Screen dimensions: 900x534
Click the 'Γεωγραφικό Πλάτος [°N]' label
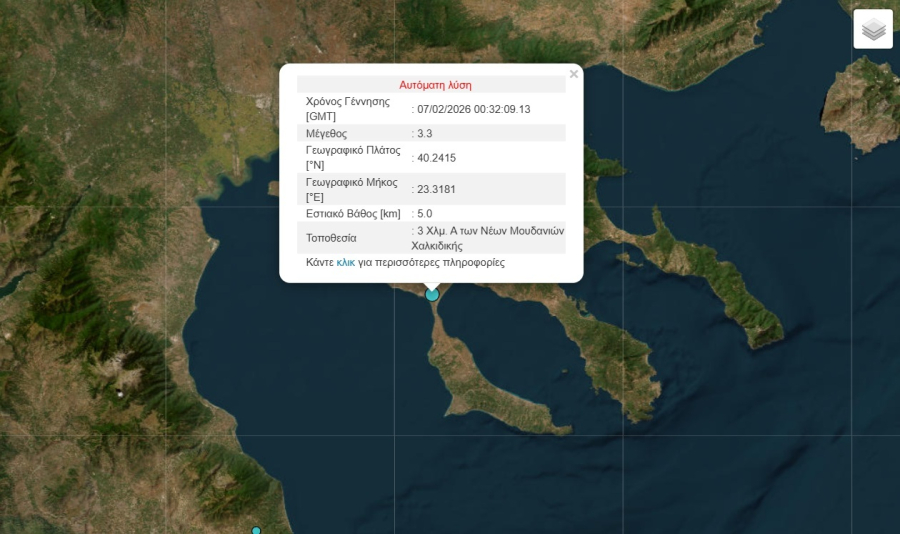352,158
